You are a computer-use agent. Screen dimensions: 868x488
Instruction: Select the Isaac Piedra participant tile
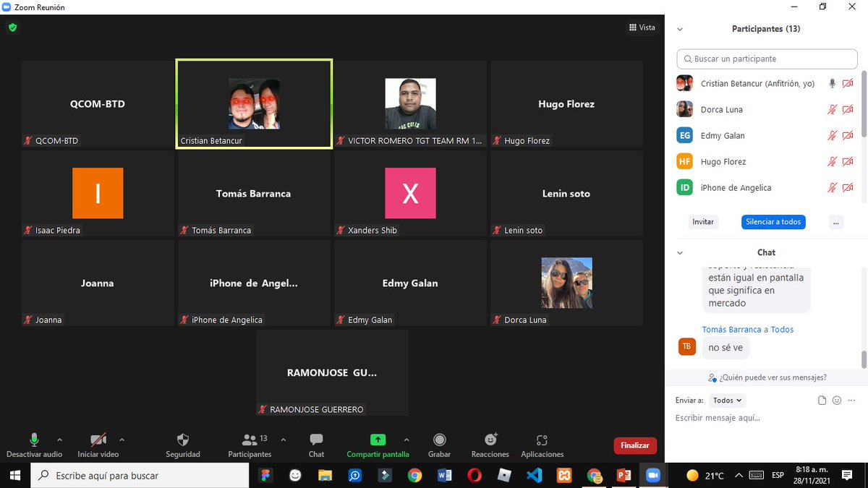point(98,194)
